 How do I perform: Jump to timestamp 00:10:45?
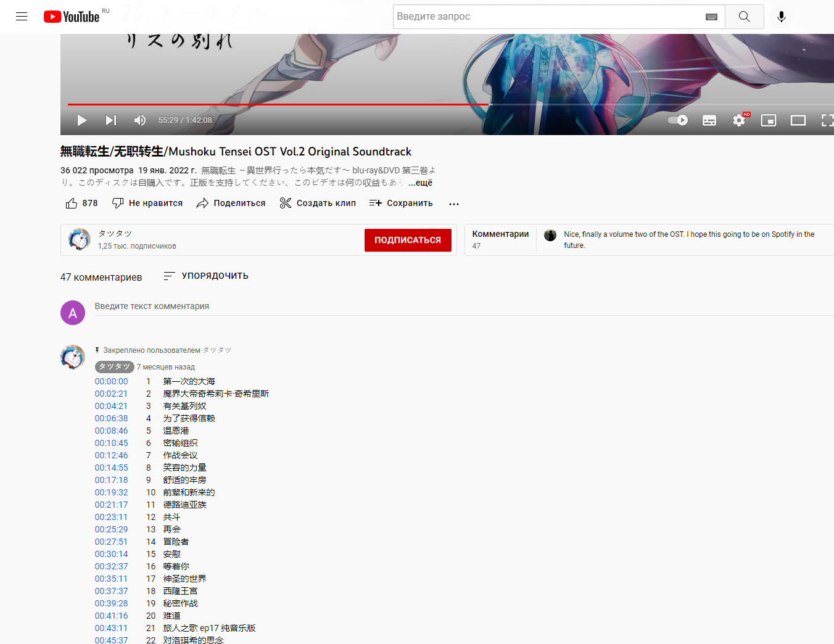112,443
